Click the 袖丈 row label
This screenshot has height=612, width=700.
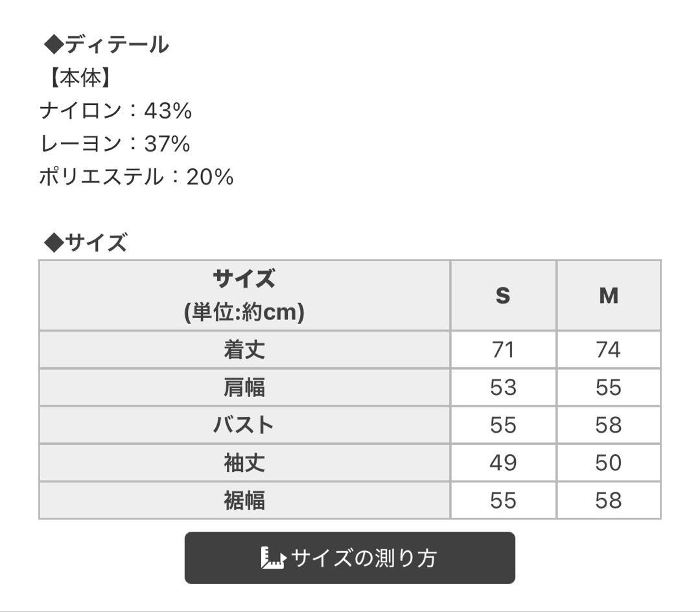pos(244,462)
